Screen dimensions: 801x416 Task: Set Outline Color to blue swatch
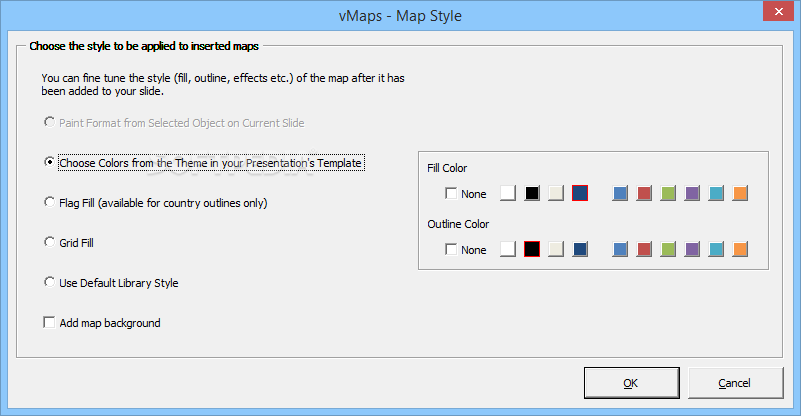pyautogui.click(x=620, y=249)
